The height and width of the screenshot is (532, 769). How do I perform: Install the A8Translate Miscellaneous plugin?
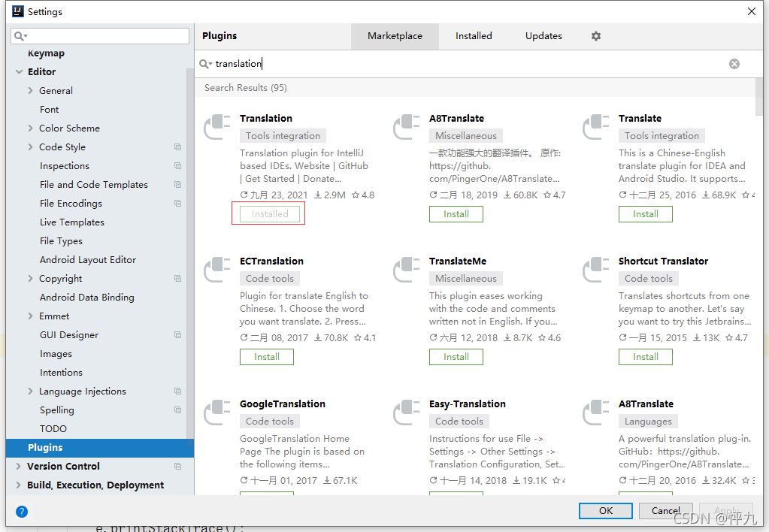(x=456, y=214)
